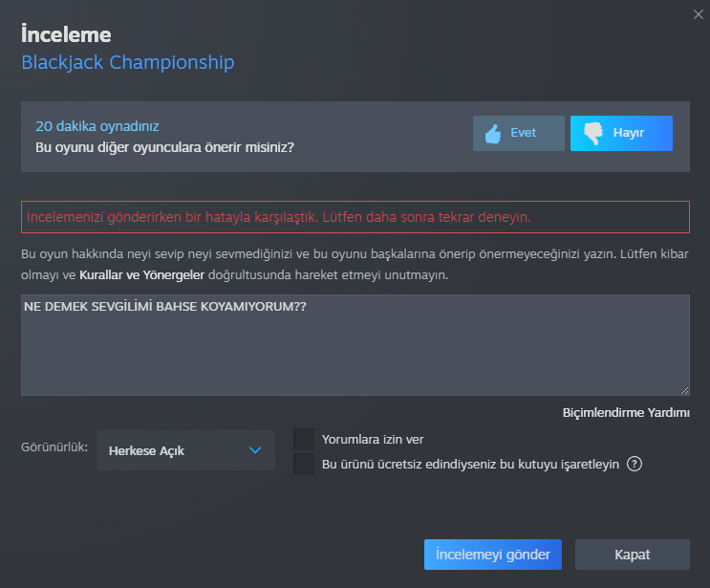Click the blue chevron in visibility dropdown
The width and height of the screenshot is (710, 588).
coord(255,450)
